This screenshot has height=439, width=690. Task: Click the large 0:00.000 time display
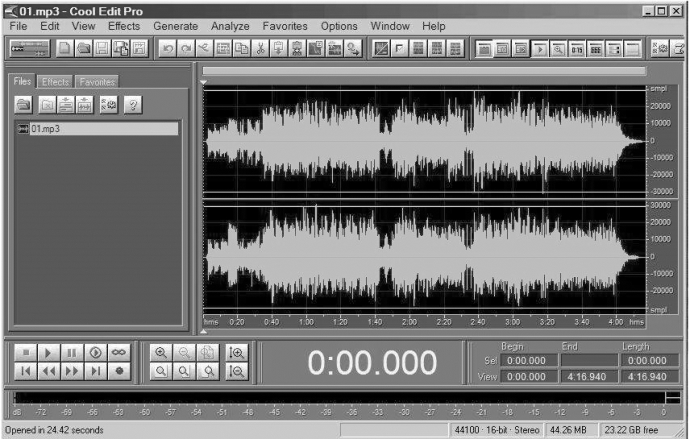(372, 363)
